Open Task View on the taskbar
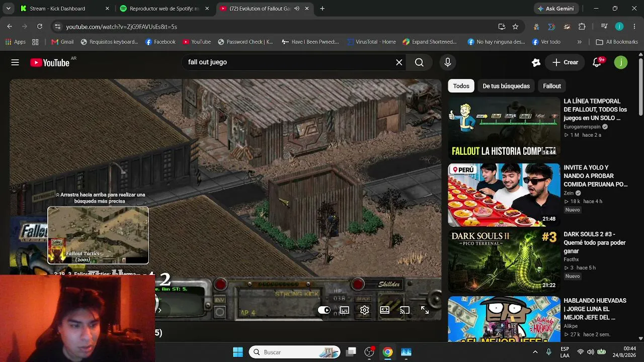The image size is (644, 362). pos(351,352)
